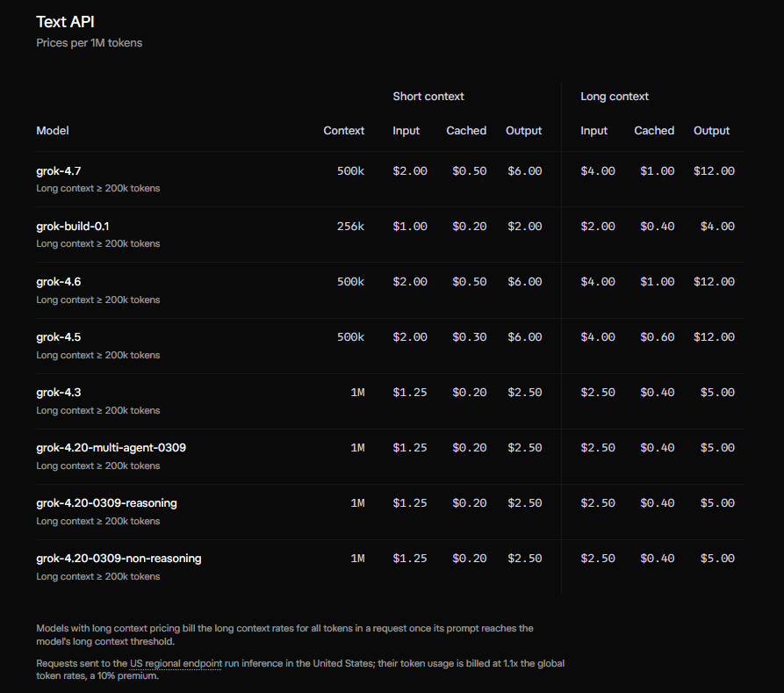Click the $1.00 long cached price for grok-4.6

tap(657, 282)
